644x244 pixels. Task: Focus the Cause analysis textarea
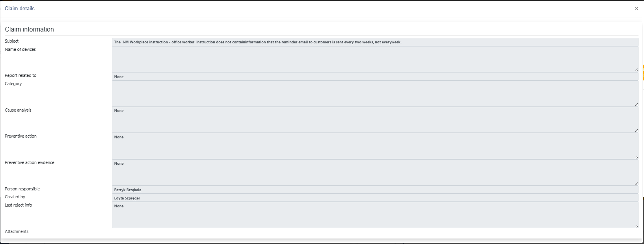(374, 120)
